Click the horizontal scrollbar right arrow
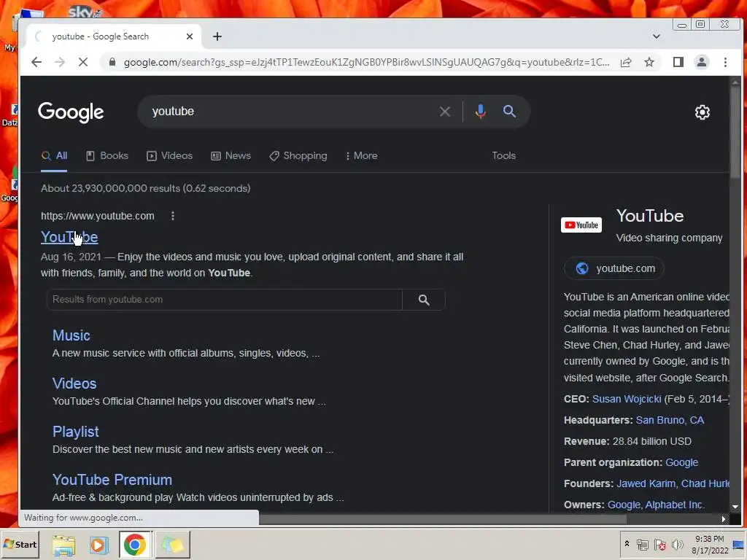 tap(723, 519)
